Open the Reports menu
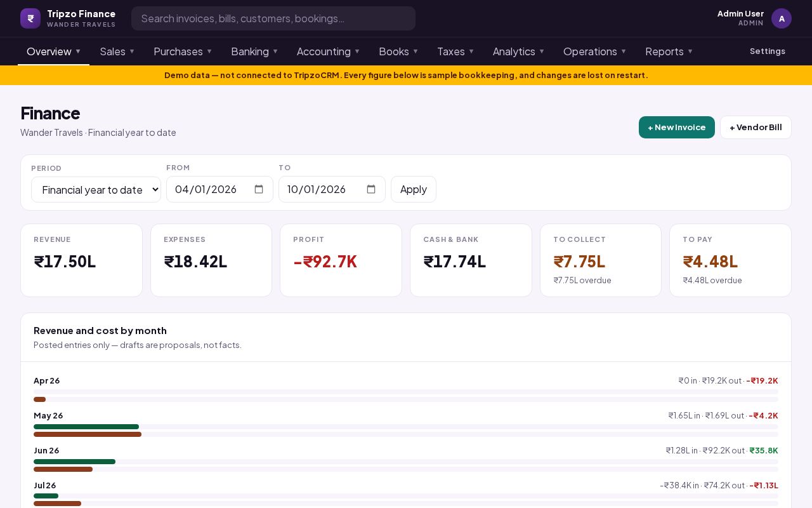Screen dimensions: 812x508 669,51
